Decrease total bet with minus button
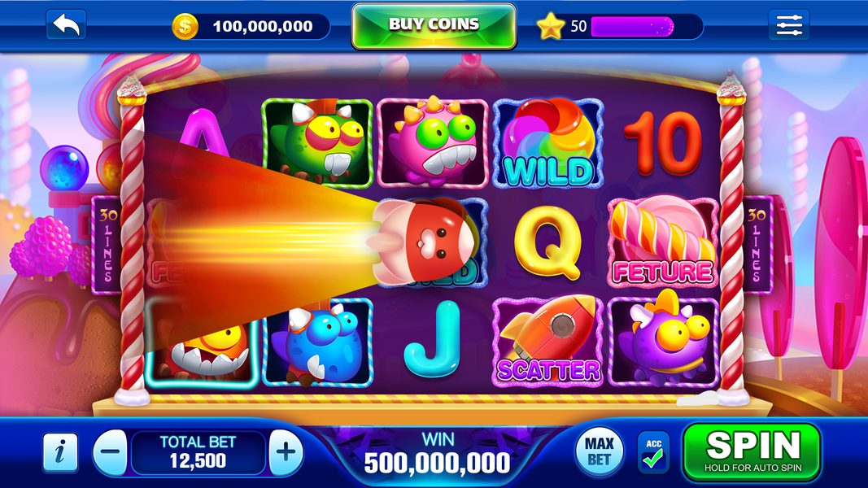The image size is (868, 488). click(x=110, y=452)
